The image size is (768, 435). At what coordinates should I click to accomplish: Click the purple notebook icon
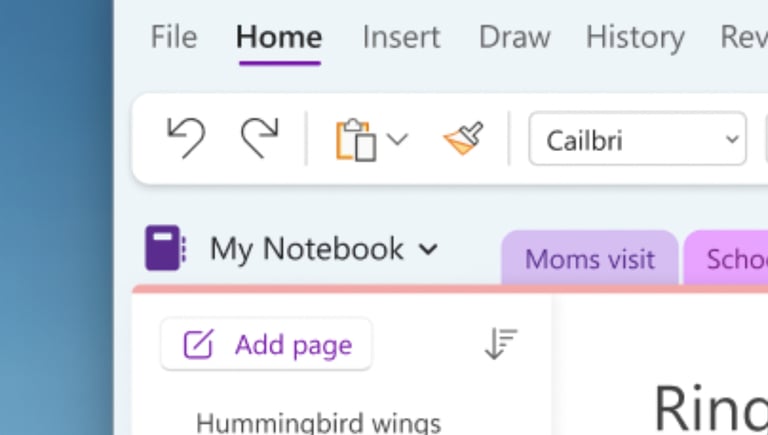(x=166, y=248)
